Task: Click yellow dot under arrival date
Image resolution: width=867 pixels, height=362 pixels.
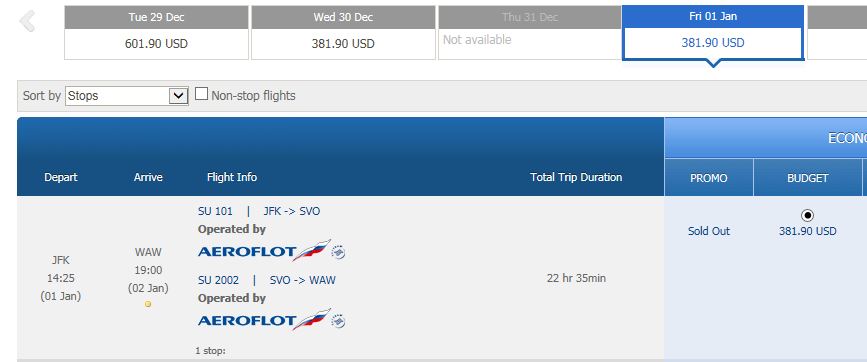Action: pyautogui.click(x=148, y=304)
